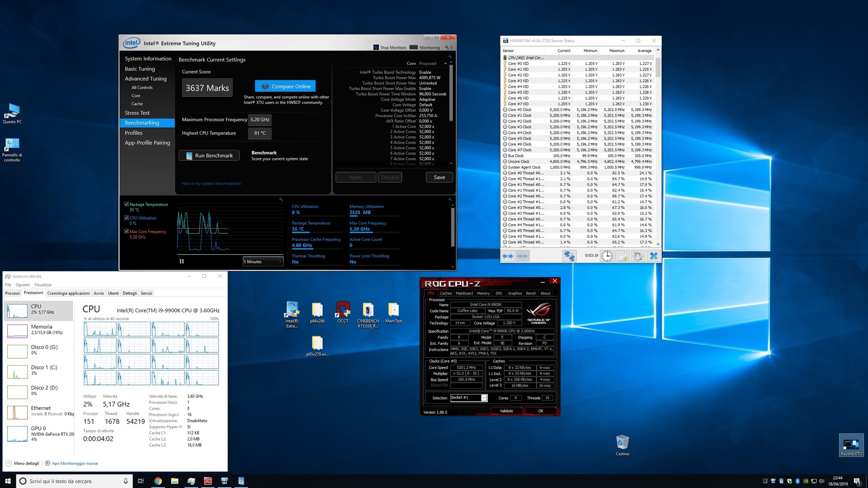Image resolution: width=868 pixels, height=488 pixels.
Task: Open Task View in taskbar
Action: click(x=141, y=481)
